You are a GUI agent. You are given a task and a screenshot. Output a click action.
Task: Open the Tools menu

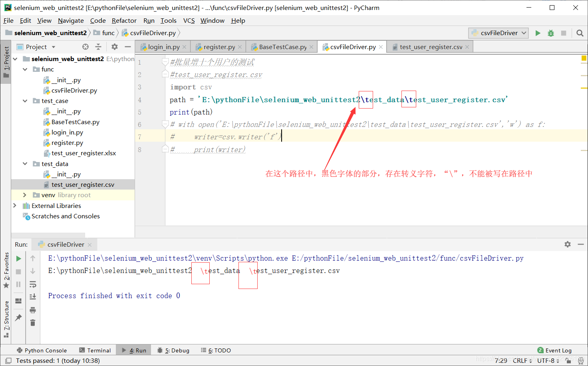click(x=168, y=21)
